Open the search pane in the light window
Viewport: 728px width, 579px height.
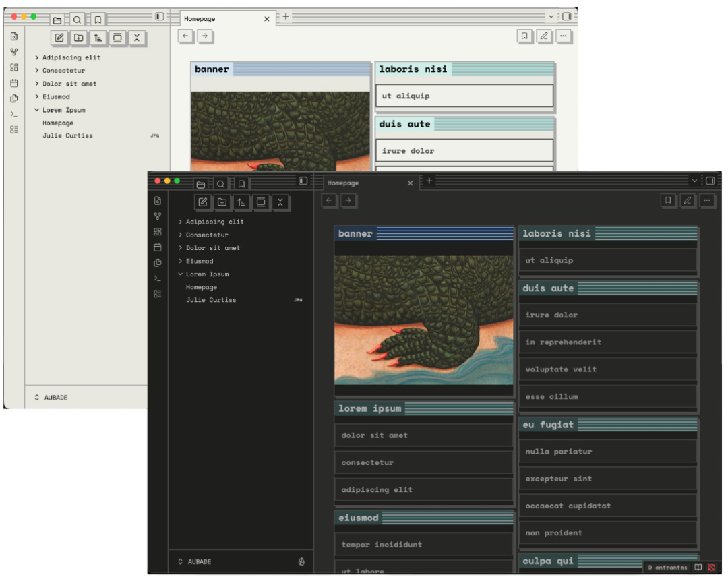pos(77,20)
